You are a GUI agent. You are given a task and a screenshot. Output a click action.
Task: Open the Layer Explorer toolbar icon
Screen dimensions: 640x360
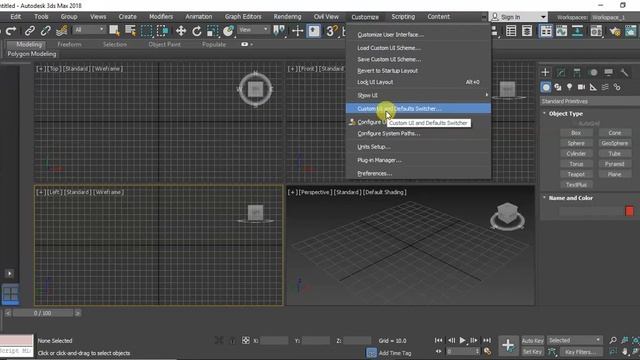point(527,31)
